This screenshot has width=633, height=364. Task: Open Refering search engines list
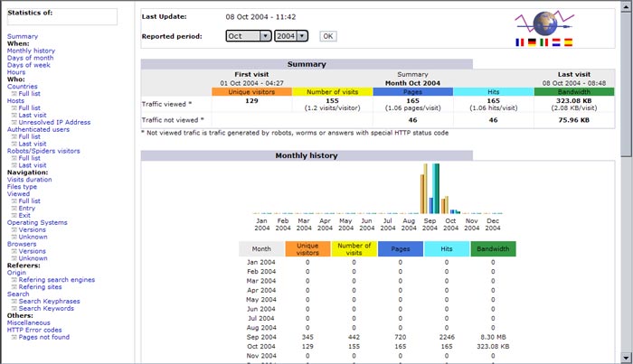56,280
